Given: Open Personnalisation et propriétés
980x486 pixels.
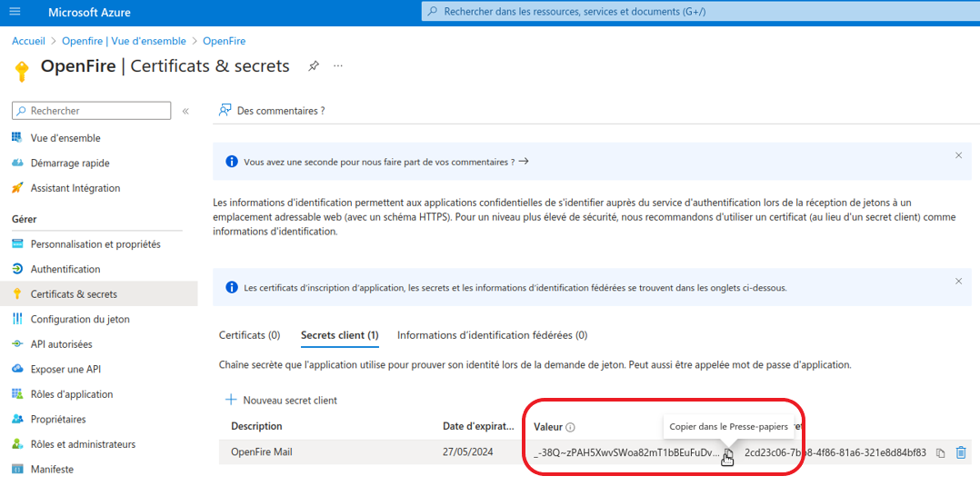Looking at the screenshot, I should coord(95,244).
